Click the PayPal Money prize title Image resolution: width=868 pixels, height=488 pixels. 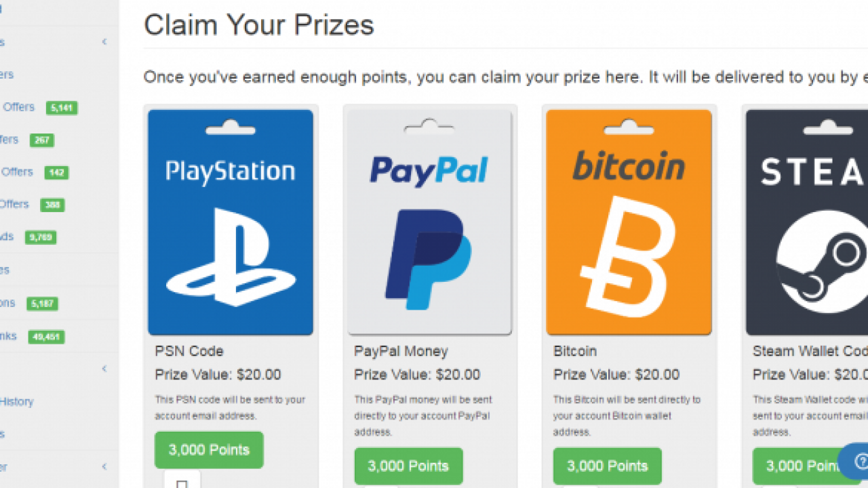click(401, 351)
